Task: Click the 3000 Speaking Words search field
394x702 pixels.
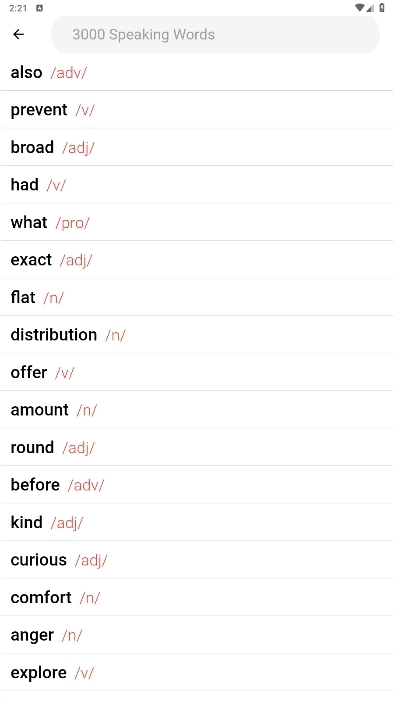Action: pos(215,34)
